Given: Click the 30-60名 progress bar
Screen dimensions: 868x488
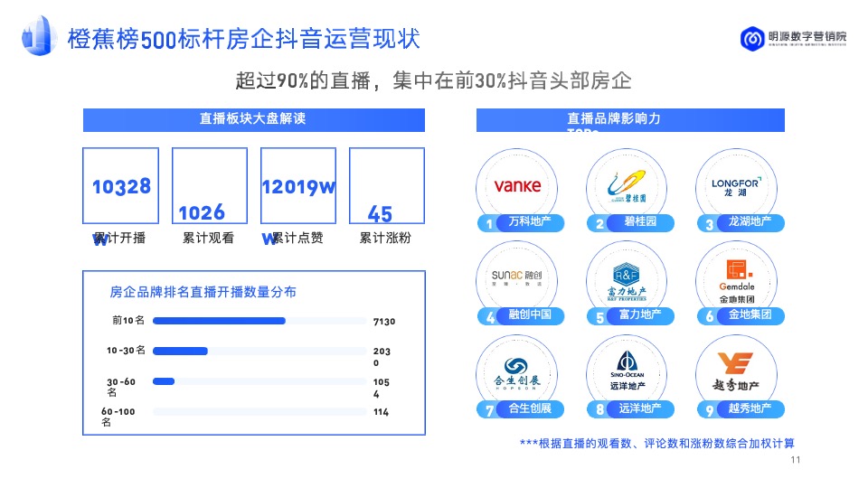Looking at the screenshot, I should click(x=259, y=381).
